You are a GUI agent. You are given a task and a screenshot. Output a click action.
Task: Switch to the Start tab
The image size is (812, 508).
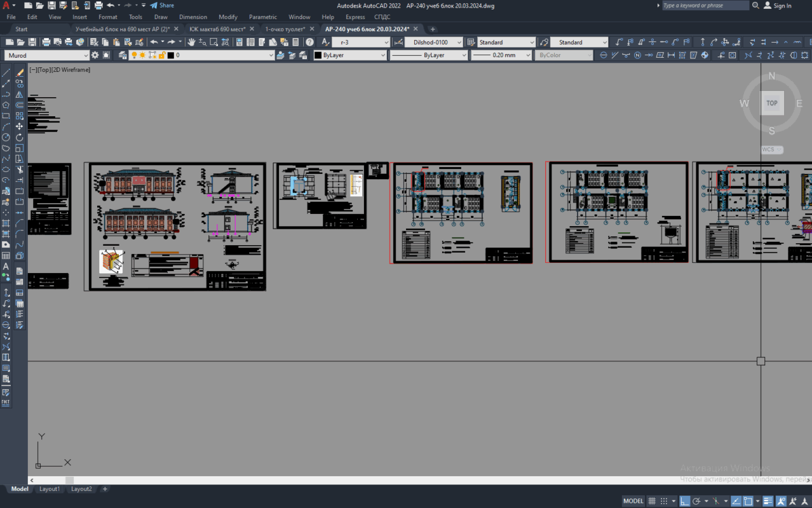22,29
